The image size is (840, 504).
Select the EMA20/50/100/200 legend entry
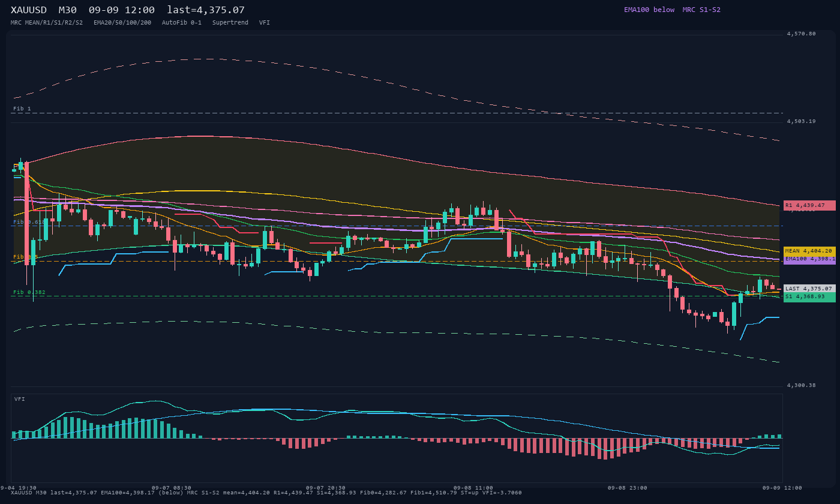[x=122, y=22]
